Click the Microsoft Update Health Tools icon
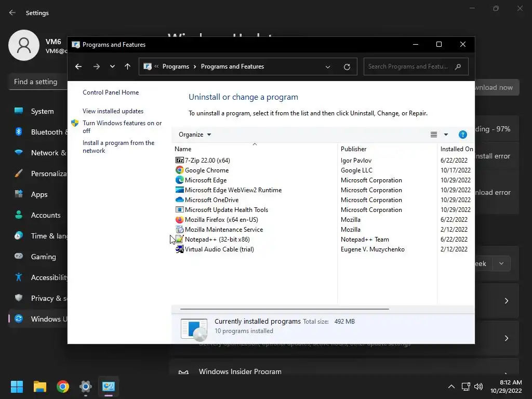Screen dimensions: 532x399 pyautogui.click(x=179, y=209)
